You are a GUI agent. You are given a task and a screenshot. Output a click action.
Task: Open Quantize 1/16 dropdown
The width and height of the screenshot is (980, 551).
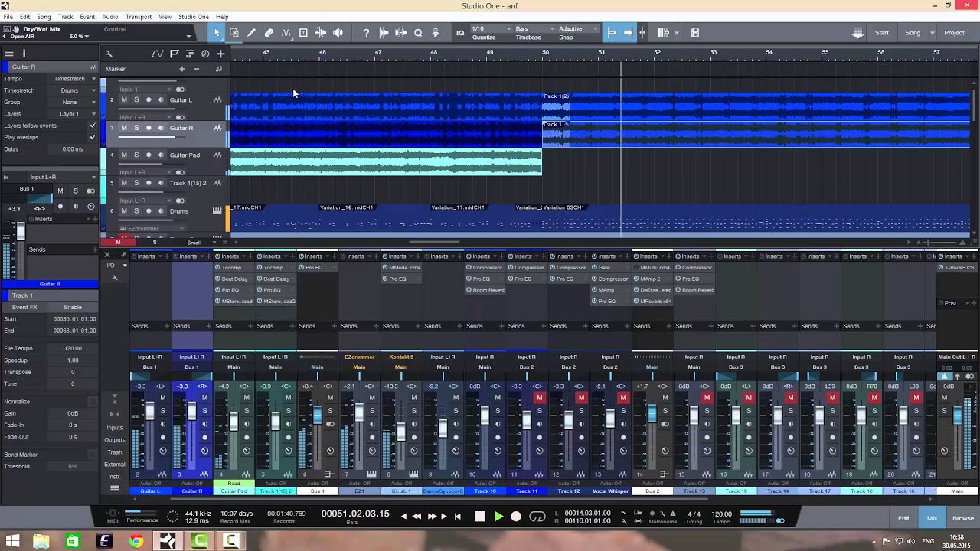[492, 29]
